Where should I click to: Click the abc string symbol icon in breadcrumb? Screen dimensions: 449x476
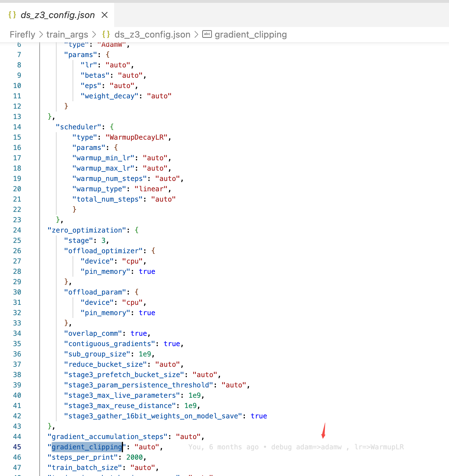(207, 34)
